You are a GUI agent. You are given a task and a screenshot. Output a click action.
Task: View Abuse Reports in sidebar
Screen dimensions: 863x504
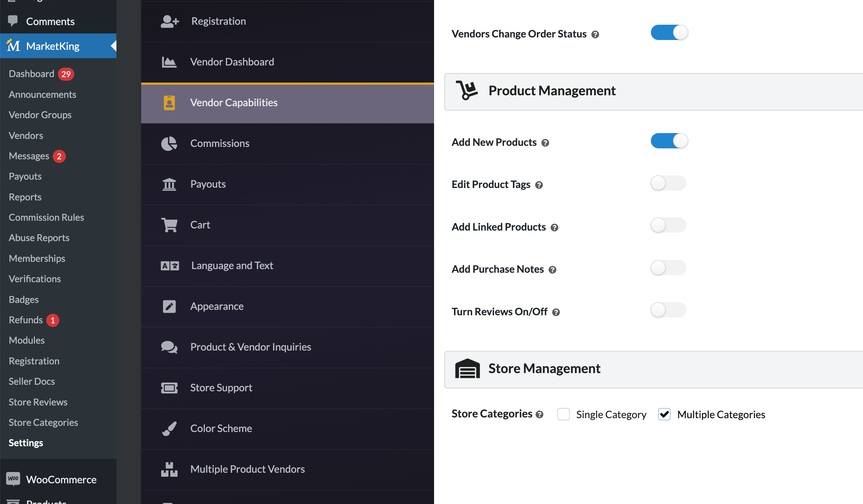pyautogui.click(x=39, y=238)
